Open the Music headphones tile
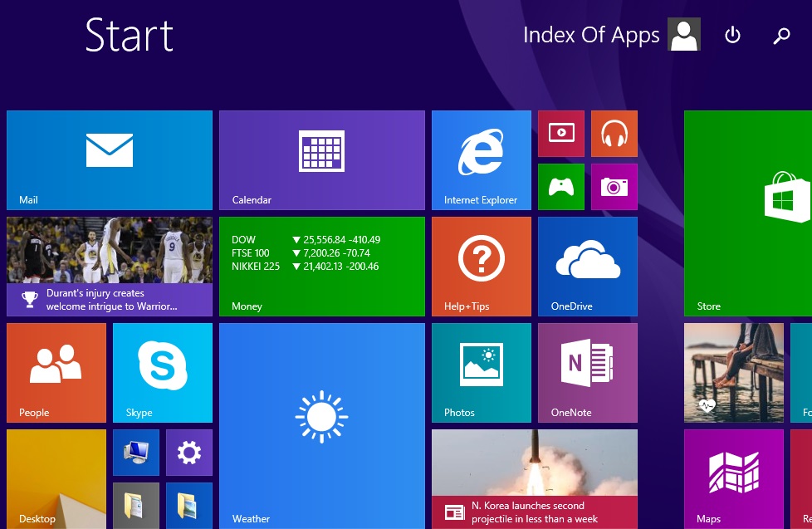 (614, 134)
